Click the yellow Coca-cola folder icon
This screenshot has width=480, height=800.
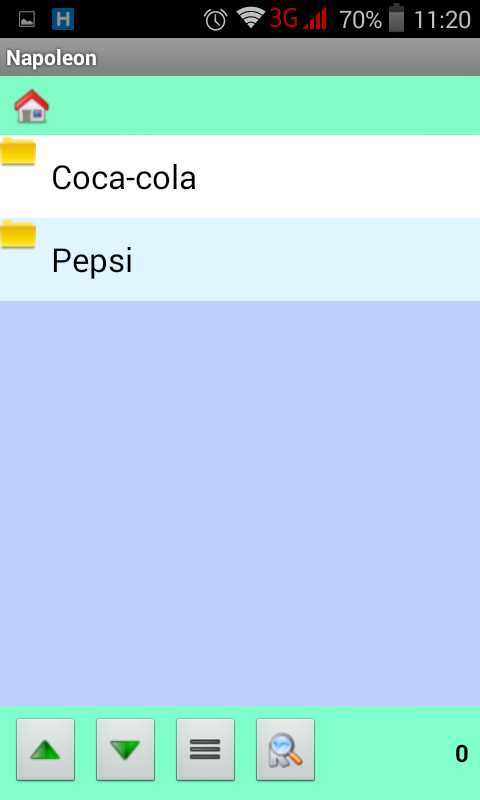tap(18, 151)
